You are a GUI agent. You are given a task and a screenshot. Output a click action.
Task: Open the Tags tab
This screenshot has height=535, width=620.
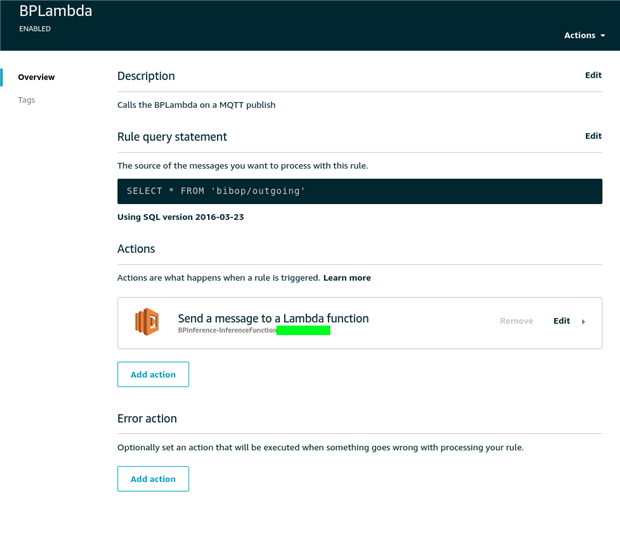27,100
